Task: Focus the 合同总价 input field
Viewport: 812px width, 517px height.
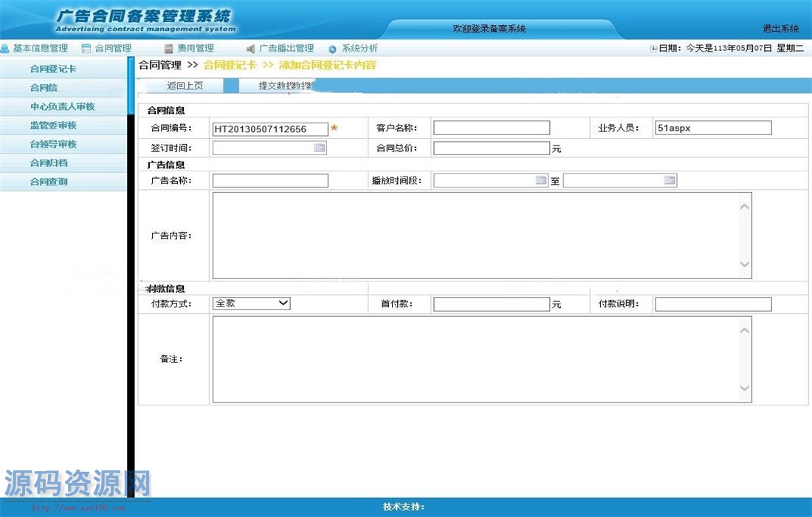Action: click(x=492, y=148)
